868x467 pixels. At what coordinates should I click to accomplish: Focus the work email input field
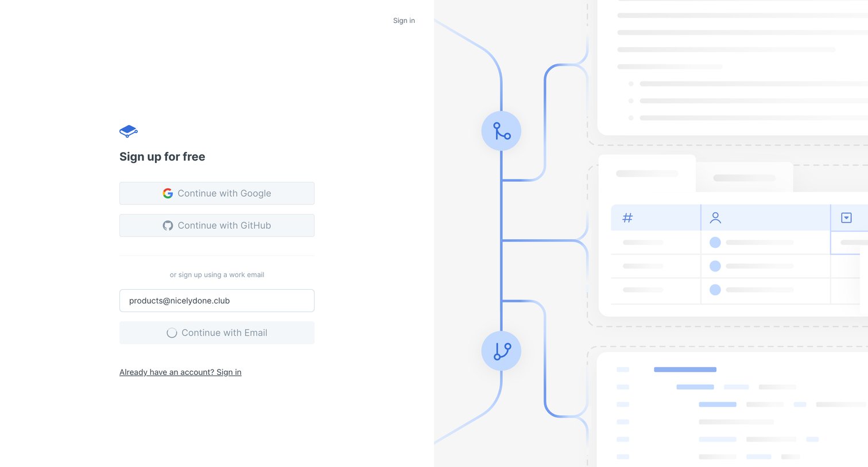[x=217, y=301]
